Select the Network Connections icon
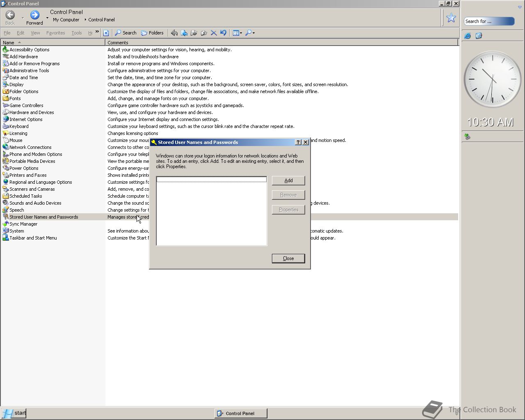525x420 pixels. (x=6, y=147)
